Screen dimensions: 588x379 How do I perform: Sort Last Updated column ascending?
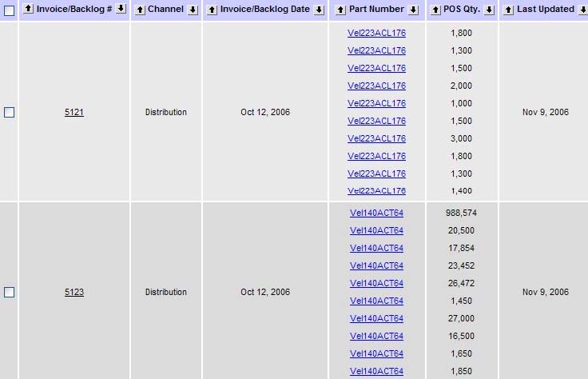508,10
